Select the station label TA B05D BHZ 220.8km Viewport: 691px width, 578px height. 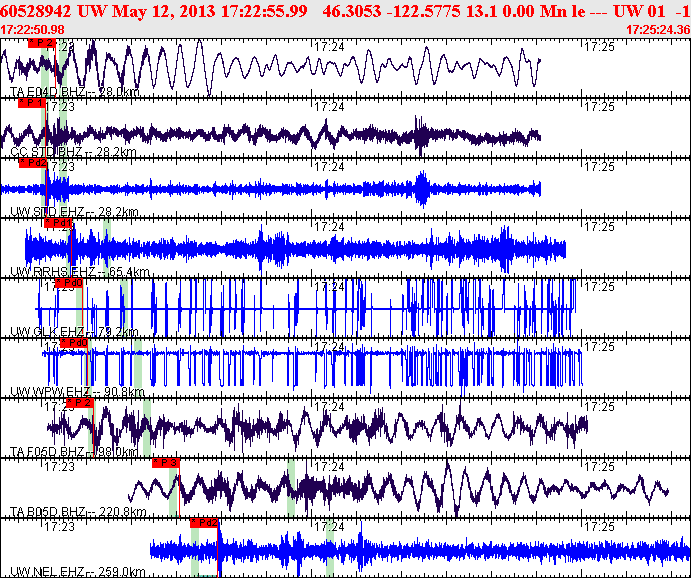click(x=78, y=511)
